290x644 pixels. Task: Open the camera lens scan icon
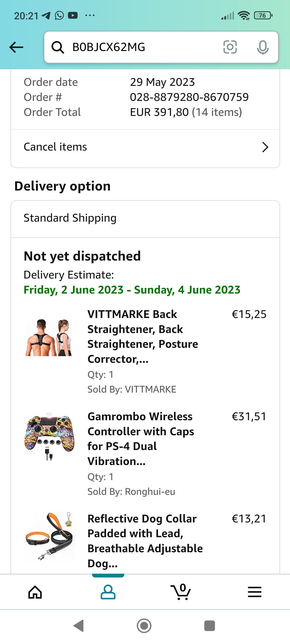[230, 47]
